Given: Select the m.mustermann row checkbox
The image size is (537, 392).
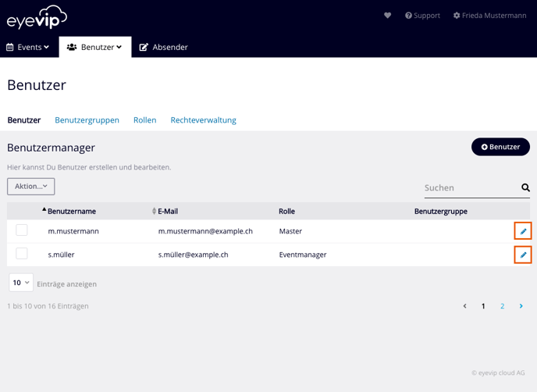Looking at the screenshot, I should [x=22, y=230].
